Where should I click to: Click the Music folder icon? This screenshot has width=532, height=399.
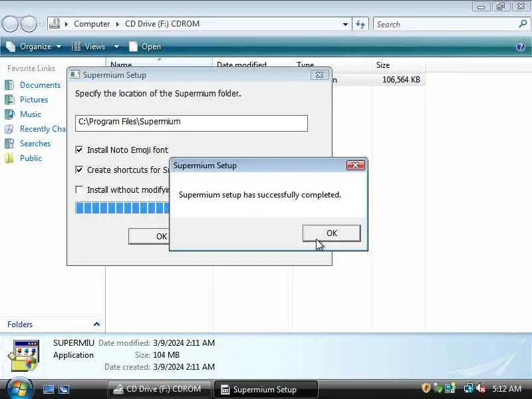(x=9, y=114)
